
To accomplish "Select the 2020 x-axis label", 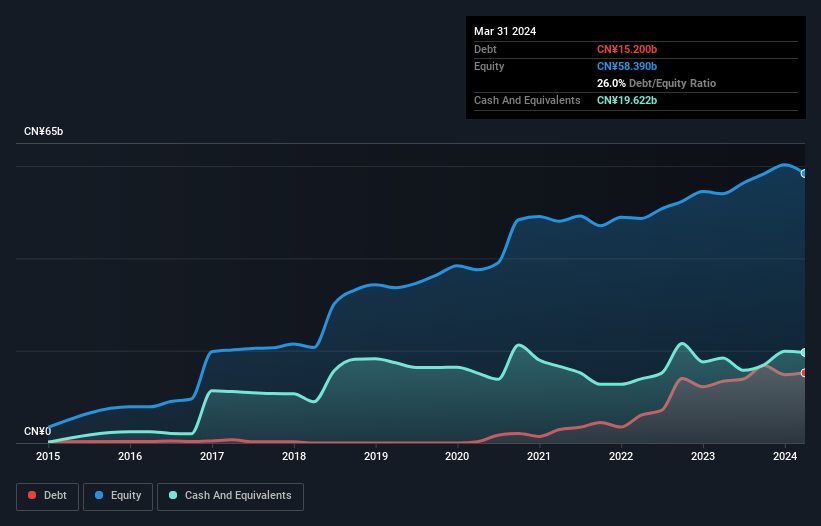I will click(457, 456).
